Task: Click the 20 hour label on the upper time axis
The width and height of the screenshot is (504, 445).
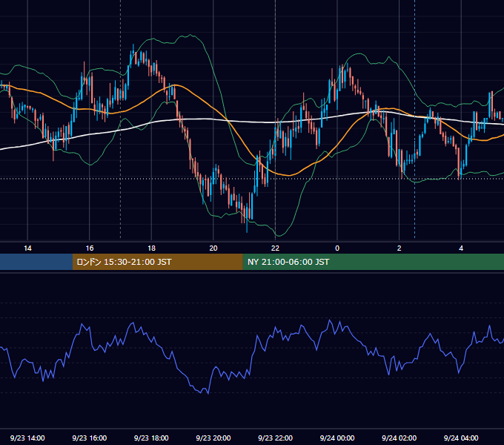Action: click(x=213, y=248)
